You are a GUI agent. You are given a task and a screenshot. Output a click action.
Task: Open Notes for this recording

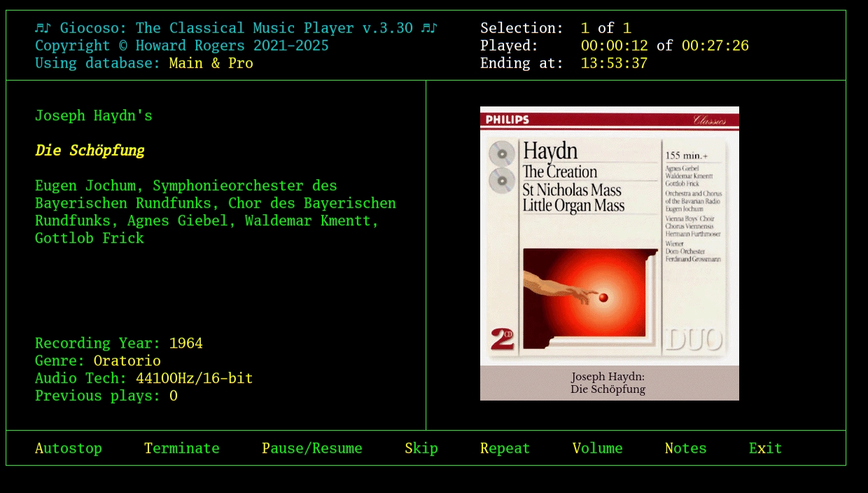click(685, 448)
